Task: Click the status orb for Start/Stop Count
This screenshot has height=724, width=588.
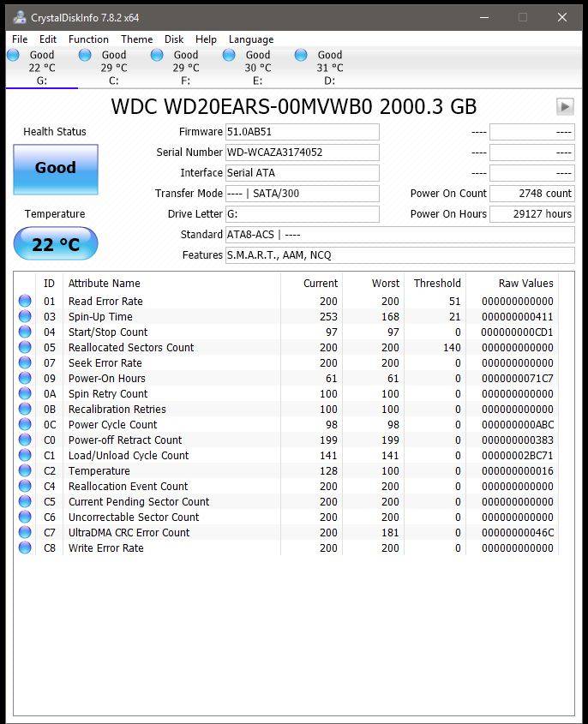Action: (x=25, y=332)
